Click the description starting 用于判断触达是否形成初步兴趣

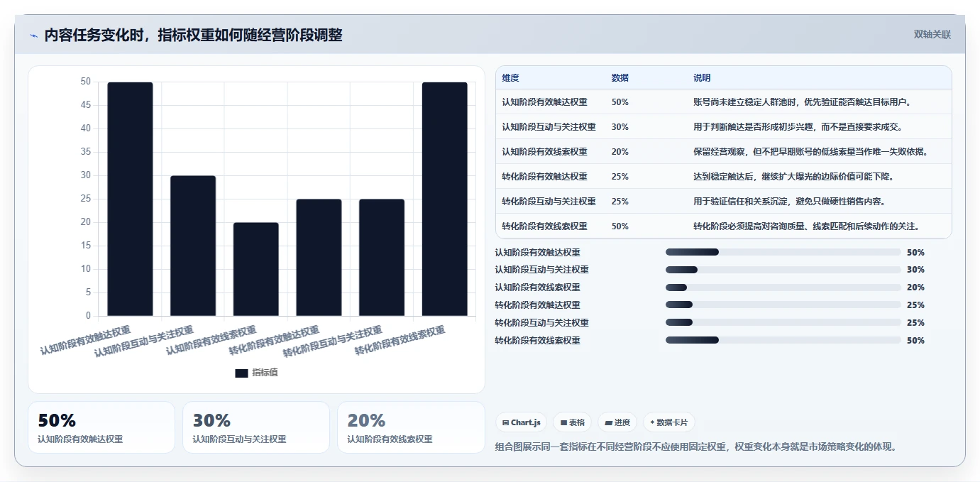click(799, 127)
